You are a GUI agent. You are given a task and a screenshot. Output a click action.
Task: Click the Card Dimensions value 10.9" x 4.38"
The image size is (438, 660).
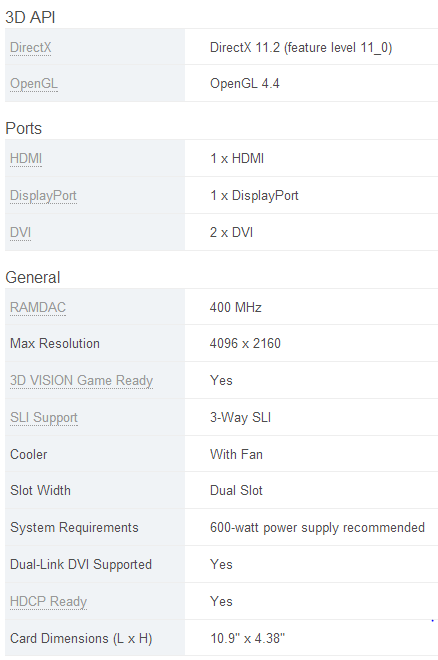pos(247,639)
